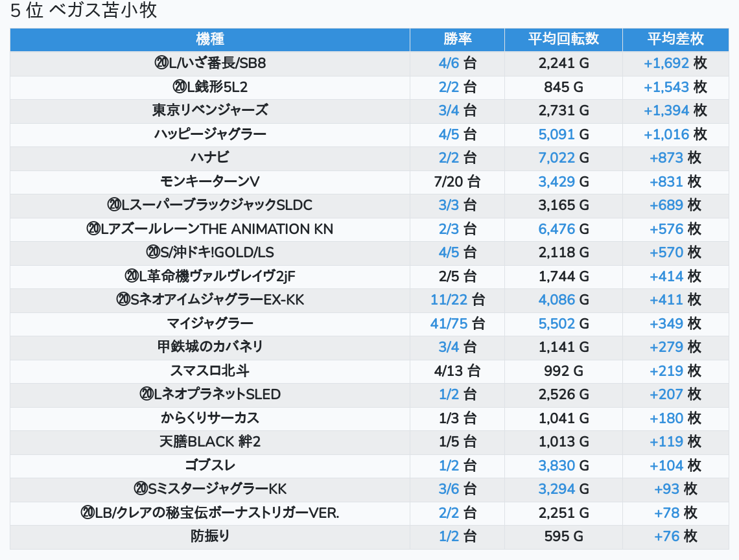The image size is (739, 560).
Task: Click the モンキーターンV machine name
Action: point(210,181)
